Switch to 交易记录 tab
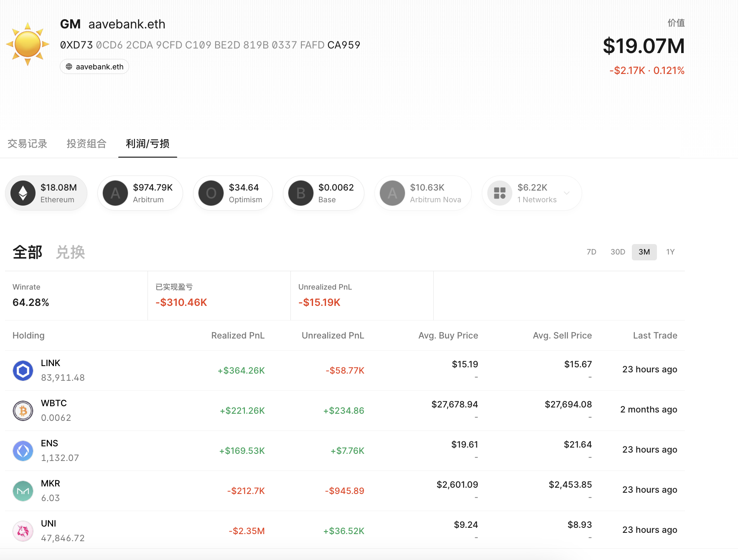 (28, 144)
